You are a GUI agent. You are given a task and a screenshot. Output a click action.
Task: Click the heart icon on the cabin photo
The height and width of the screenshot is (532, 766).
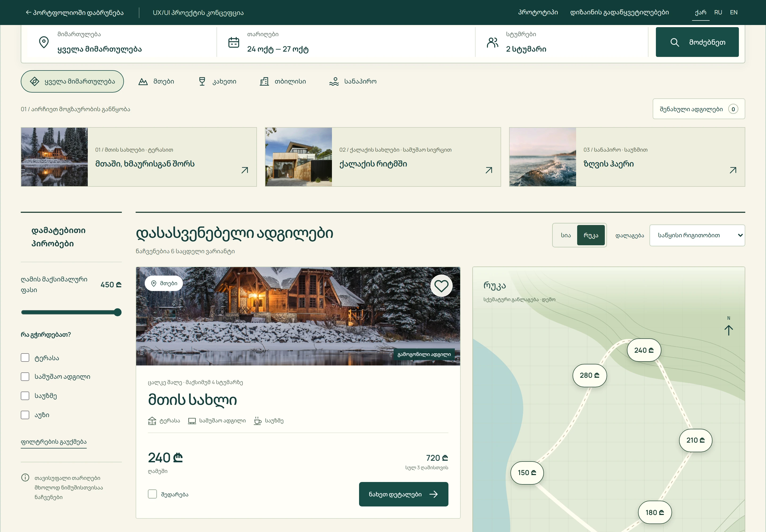point(441,286)
